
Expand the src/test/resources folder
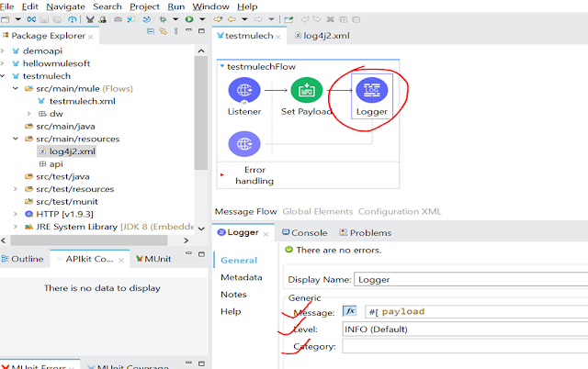click(16, 189)
